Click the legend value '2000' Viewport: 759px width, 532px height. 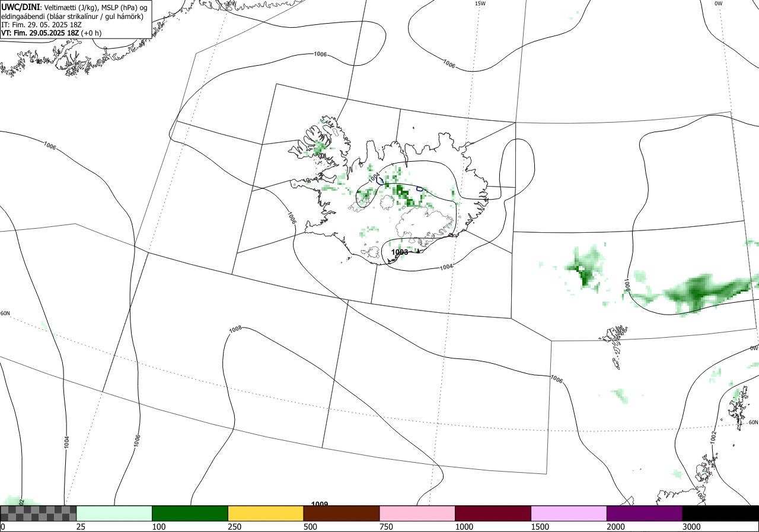pos(616,527)
